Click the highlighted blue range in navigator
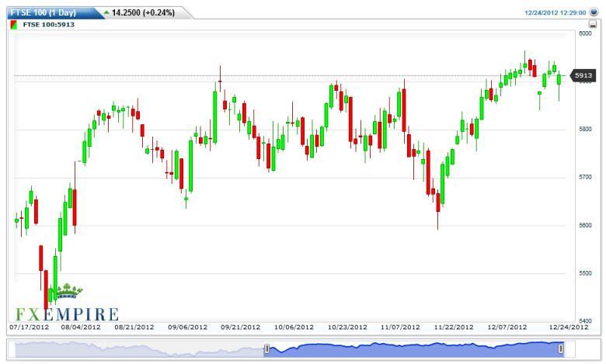Viewport: 606px width, 364px height. (413, 349)
